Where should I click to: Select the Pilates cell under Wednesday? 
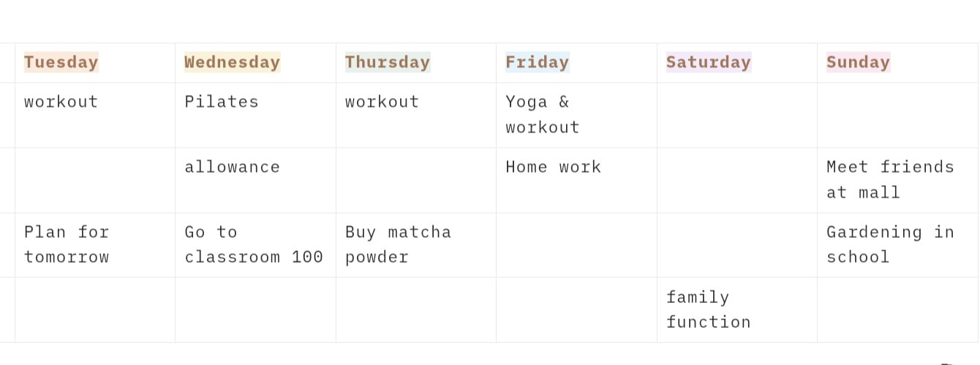[x=222, y=102]
